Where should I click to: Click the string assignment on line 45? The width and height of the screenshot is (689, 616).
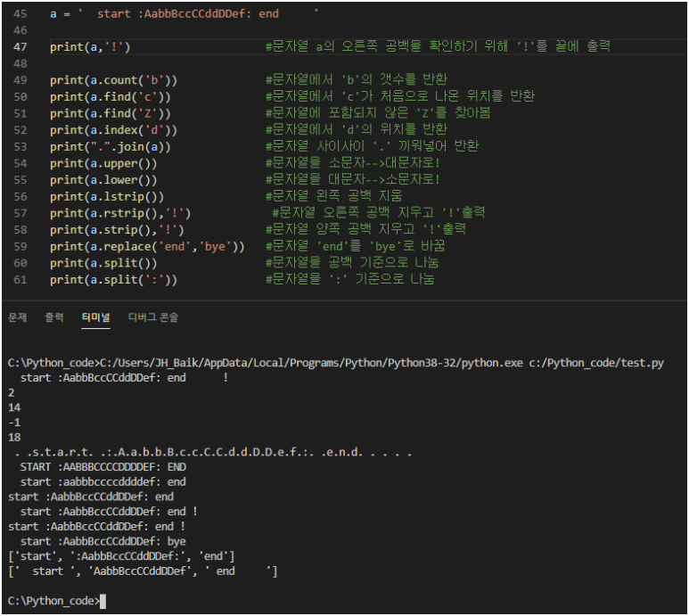185,13
